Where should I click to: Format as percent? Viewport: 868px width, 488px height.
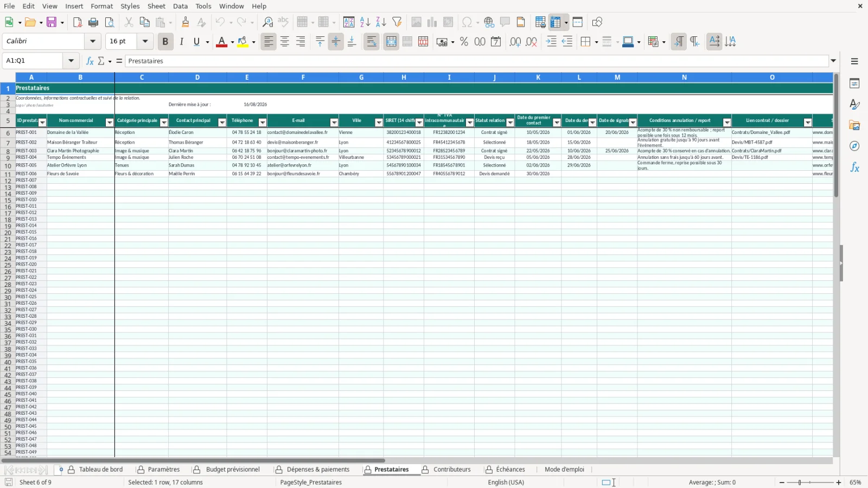point(464,42)
